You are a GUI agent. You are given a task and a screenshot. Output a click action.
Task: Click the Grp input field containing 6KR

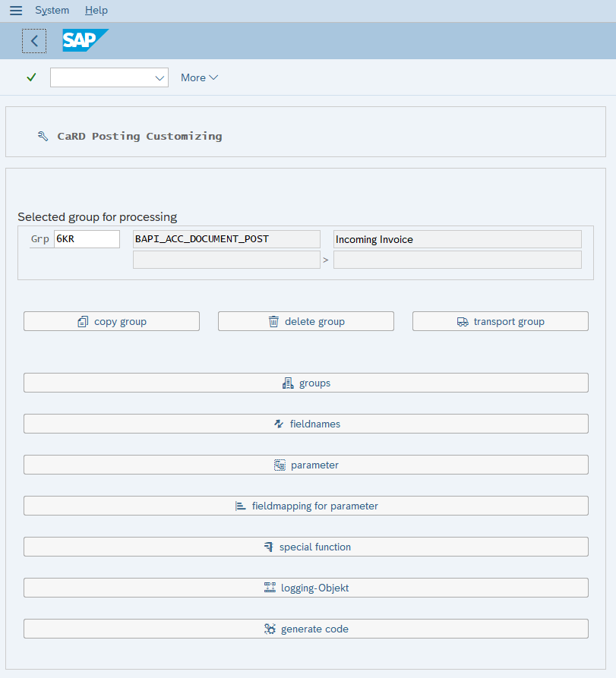click(87, 239)
